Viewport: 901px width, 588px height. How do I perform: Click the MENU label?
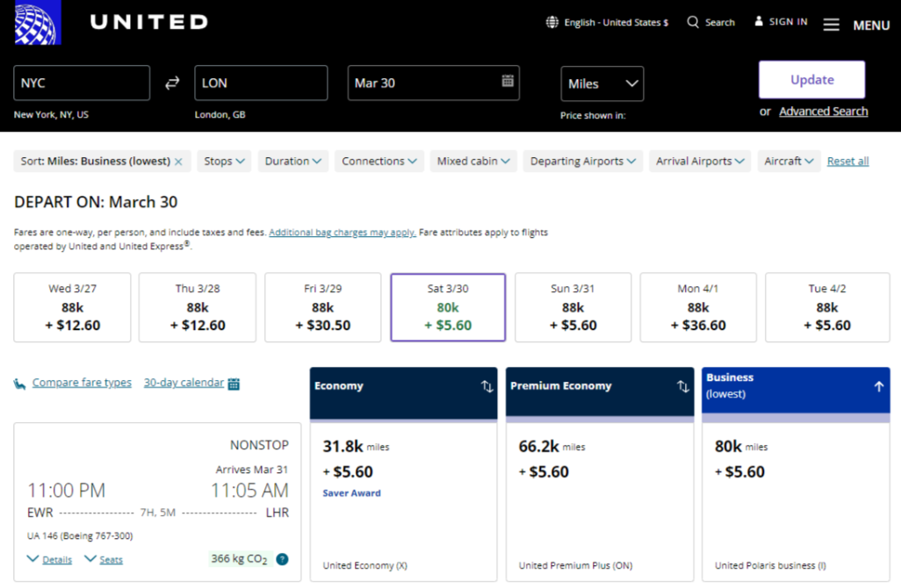tap(871, 25)
